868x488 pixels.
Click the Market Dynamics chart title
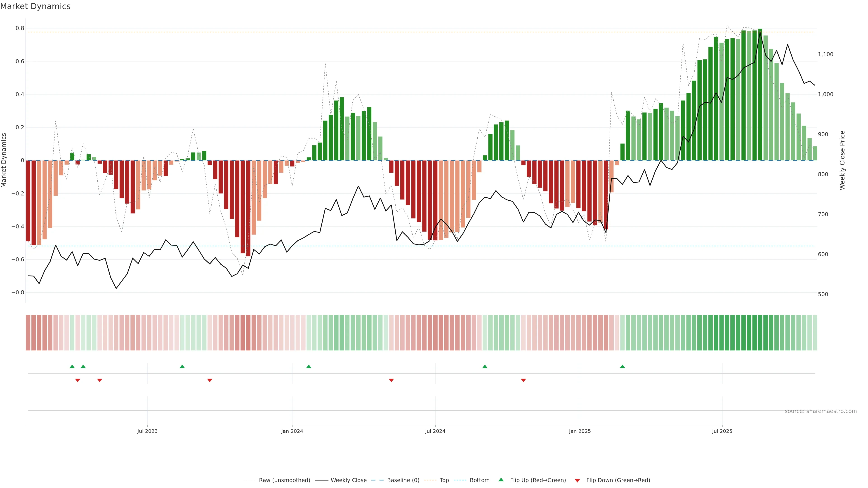(x=35, y=6)
